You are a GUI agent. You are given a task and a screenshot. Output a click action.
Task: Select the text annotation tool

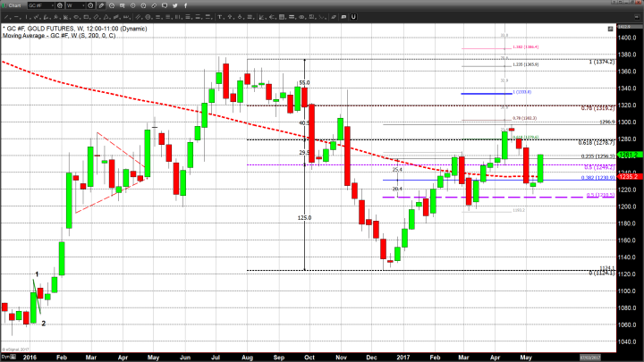coord(220,17)
